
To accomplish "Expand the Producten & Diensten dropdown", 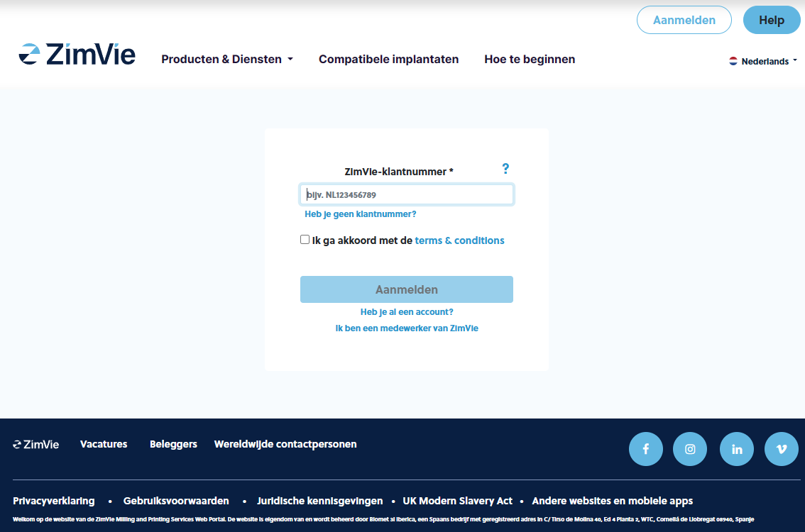I will pyautogui.click(x=227, y=59).
